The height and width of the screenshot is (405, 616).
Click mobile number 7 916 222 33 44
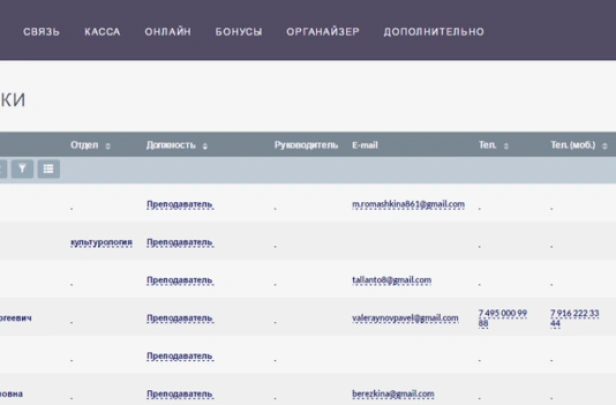pyautogui.click(x=574, y=318)
